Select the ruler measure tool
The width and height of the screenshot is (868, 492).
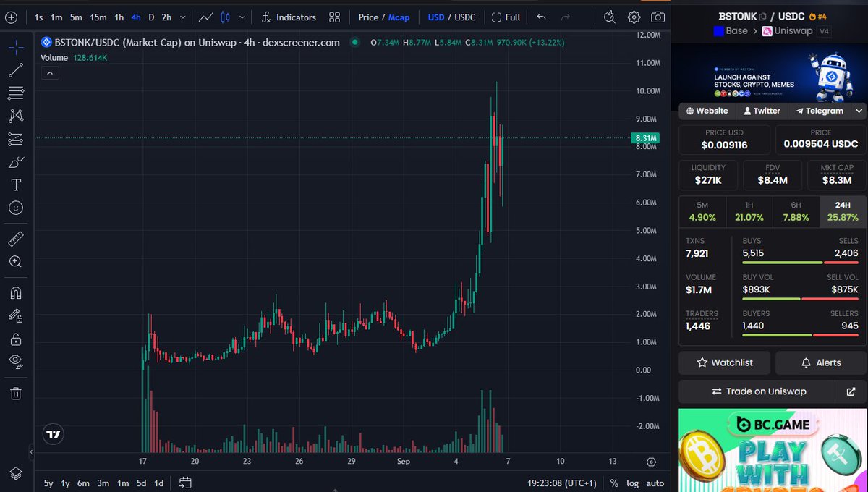(16, 238)
